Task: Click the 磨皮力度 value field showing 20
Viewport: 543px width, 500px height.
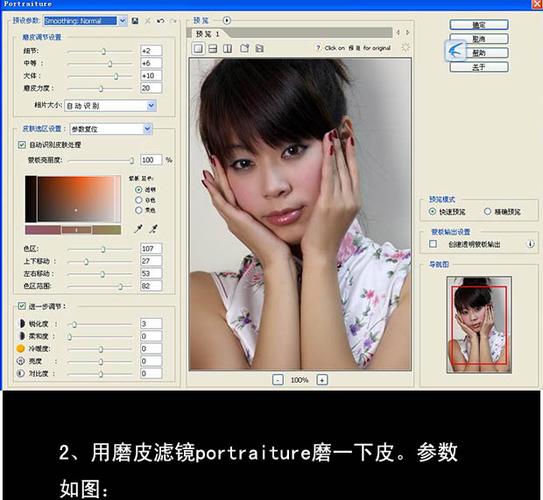Action: (x=151, y=88)
